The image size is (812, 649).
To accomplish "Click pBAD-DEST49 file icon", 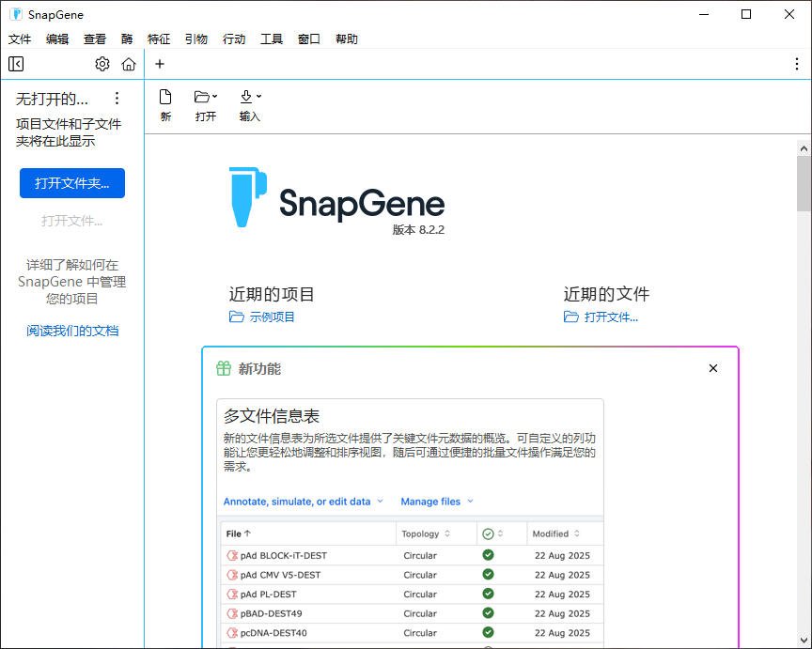I will [x=232, y=613].
